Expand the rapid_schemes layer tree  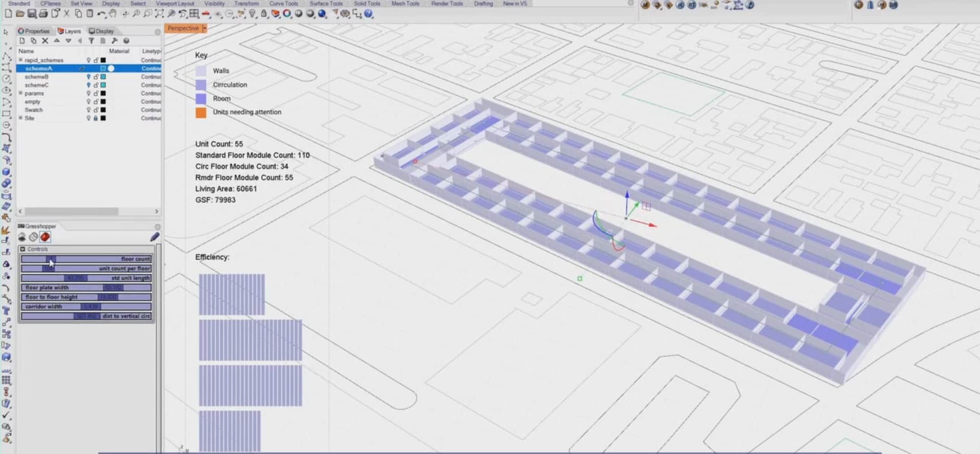pos(20,60)
